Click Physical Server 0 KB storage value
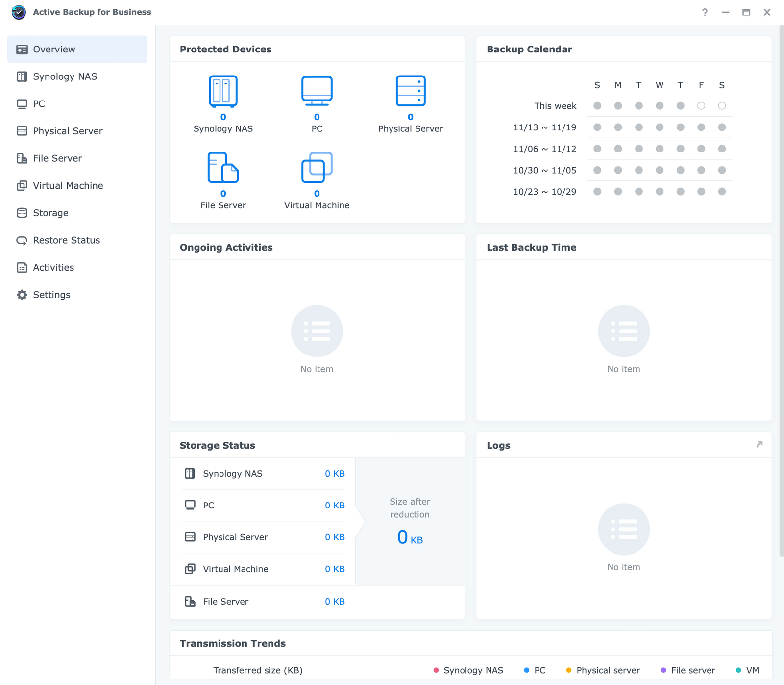The width and height of the screenshot is (784, 685). click(335, 537)
